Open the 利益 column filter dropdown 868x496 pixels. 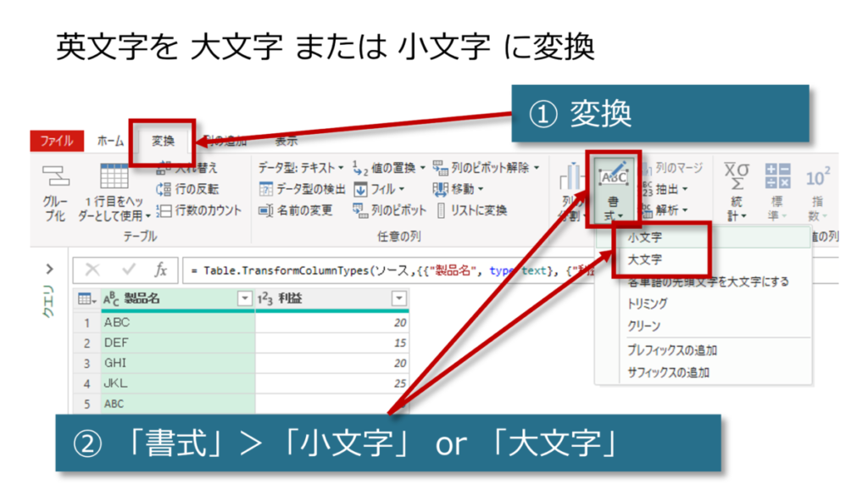[x=399, y=298]
